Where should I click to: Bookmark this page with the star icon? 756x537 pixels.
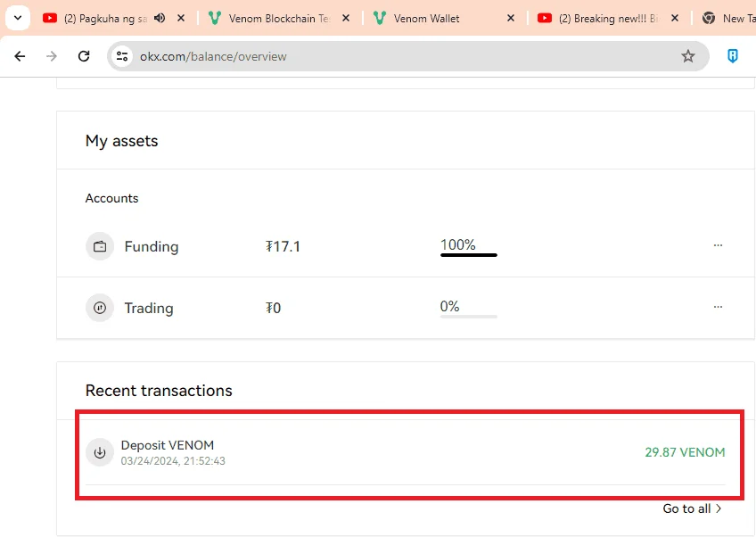click(x=687, y=56)
